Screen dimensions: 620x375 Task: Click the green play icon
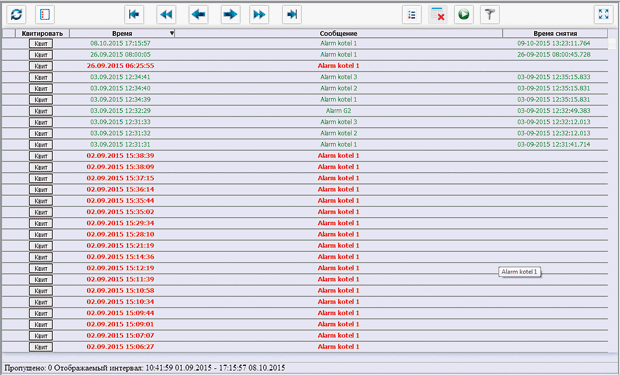464,15
